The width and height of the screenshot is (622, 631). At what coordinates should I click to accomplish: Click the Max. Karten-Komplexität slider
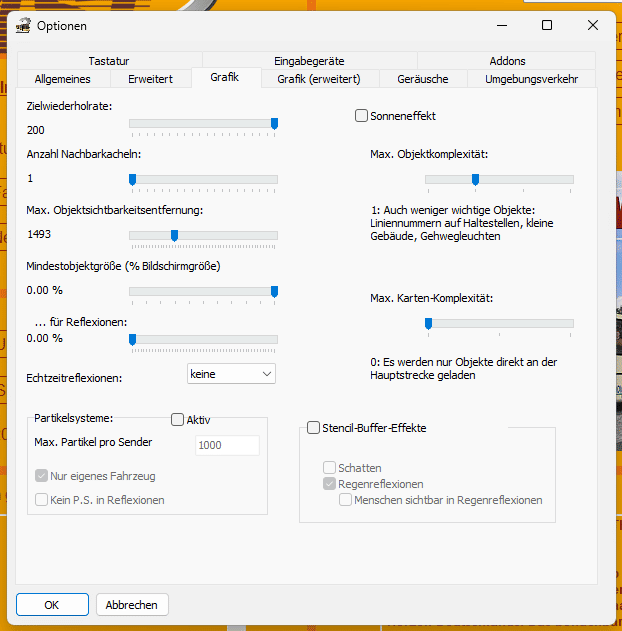pyautogui.click(x=499, y=323)
